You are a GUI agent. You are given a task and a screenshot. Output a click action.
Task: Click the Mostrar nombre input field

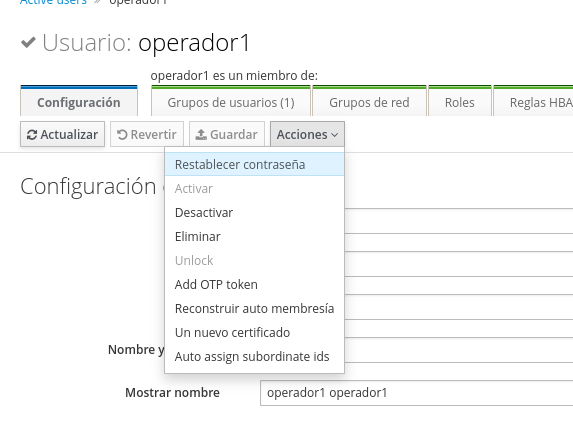tap(417, 393)
